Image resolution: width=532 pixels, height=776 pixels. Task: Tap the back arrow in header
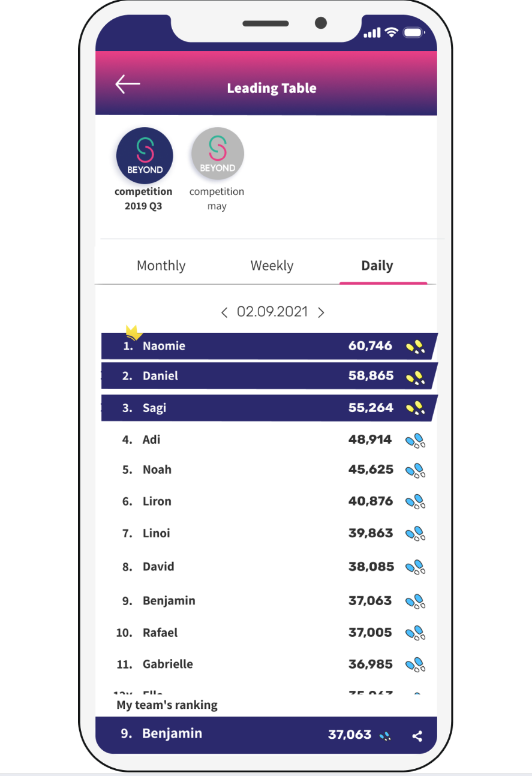[x=127, y=84]
